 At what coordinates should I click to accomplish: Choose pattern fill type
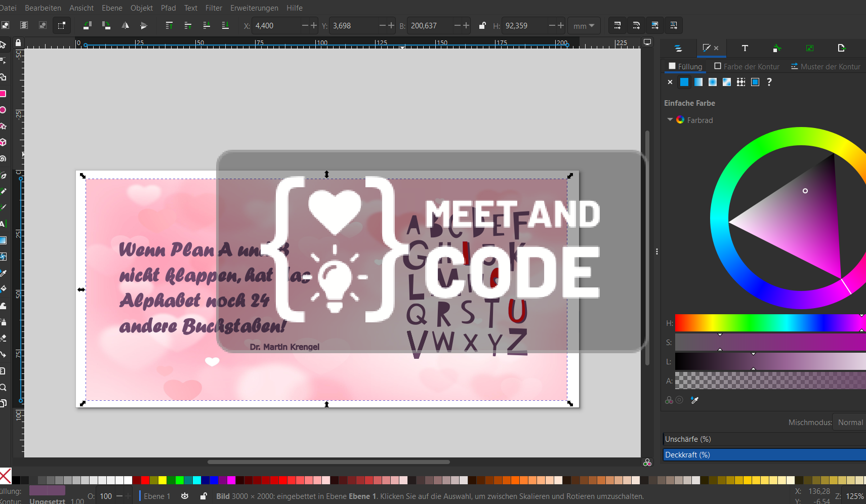[741, 82]
